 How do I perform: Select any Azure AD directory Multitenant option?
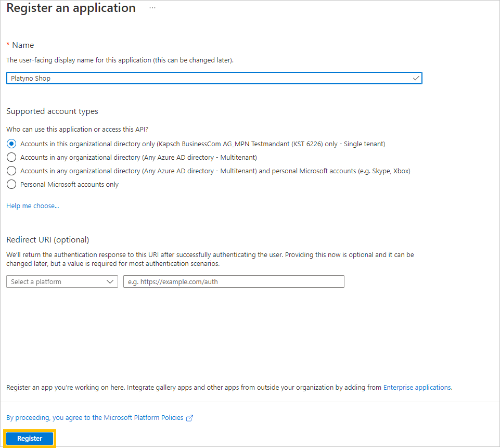11,157
